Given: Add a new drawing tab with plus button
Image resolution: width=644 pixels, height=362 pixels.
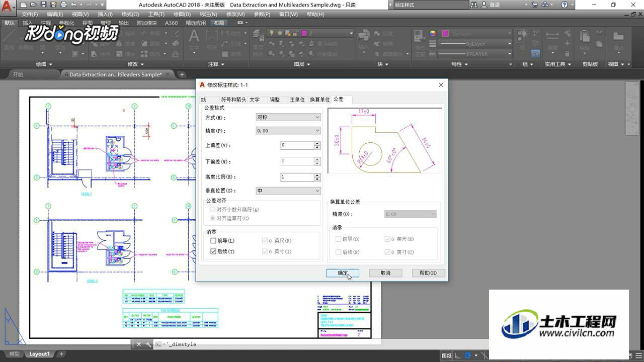Looking at the screenshot, I should tap(182, 74).
